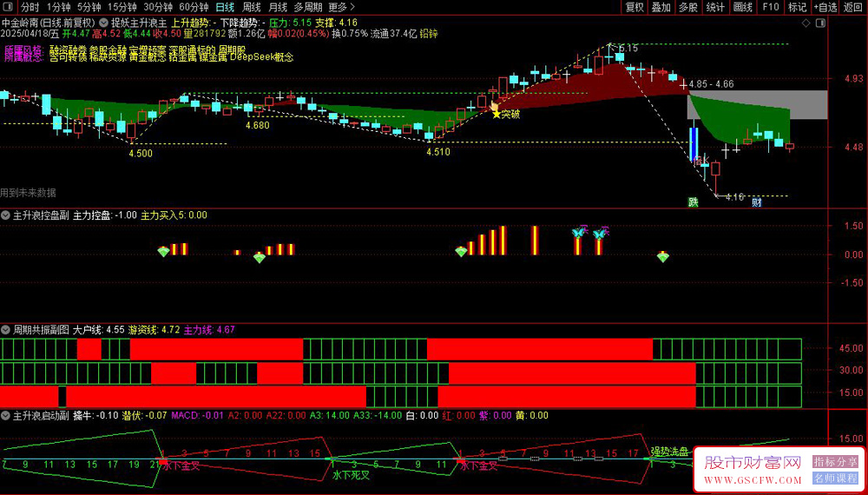The height and width of the screenshot is (495, 868).
Task: Click the 支撑: 4.16 value
Action: [337, 23]
